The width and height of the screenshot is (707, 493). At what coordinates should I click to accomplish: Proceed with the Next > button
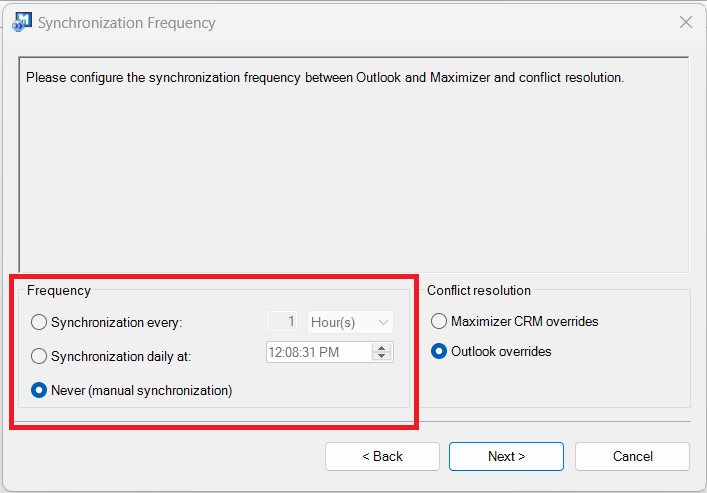tap(506, 456)
